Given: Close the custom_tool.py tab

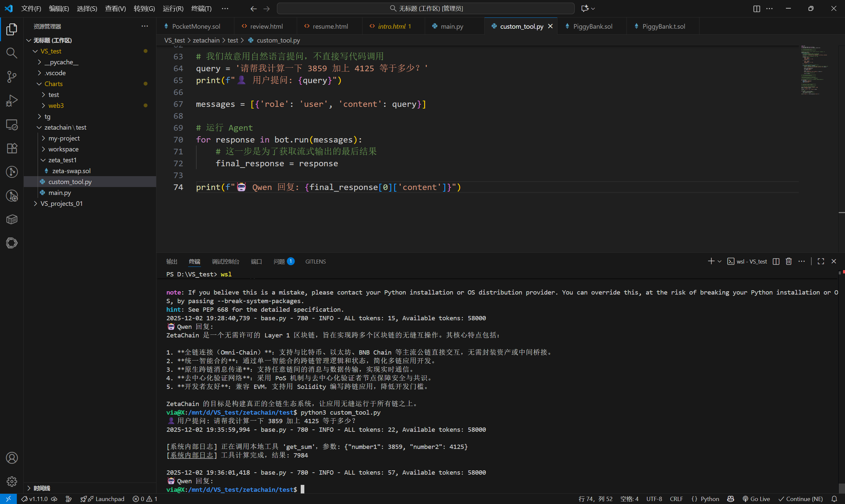Looking at the screenshot, I should (551, 26).
